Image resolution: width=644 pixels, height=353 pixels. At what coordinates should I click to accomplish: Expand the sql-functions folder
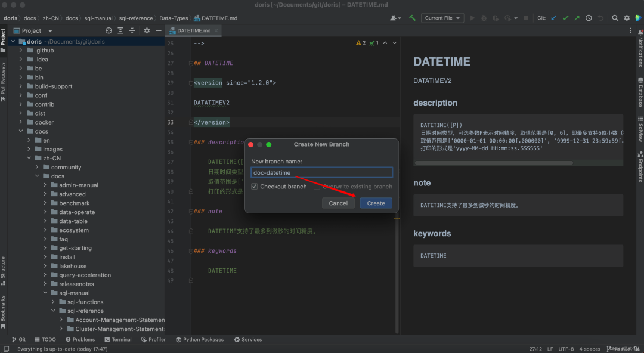pos(53,302)
